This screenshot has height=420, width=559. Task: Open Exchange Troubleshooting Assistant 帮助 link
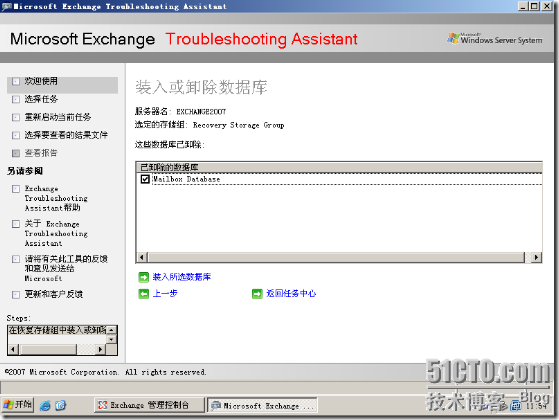pyautogui.click(x=56, y=198)
